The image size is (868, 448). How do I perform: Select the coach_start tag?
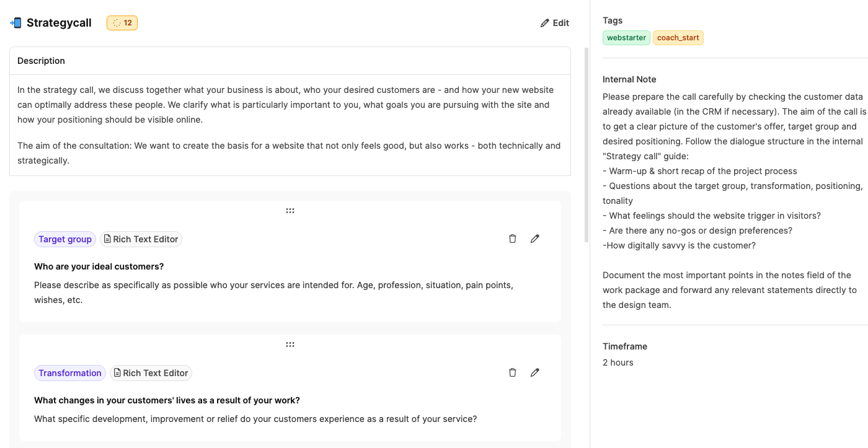pyautogui.click(x=678, y=38)
